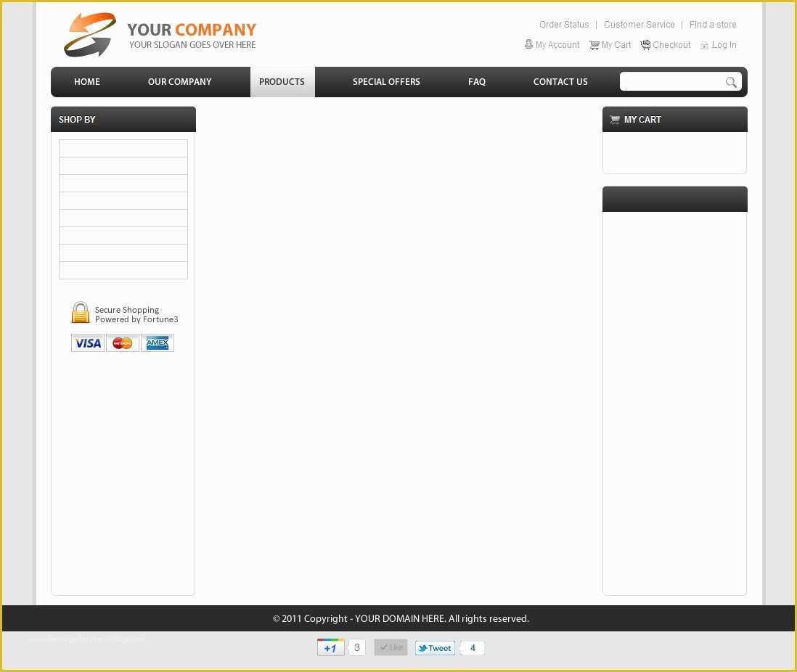Click the My Cart shopping cart icon in header

pyautogui.click(x=594, y=45)
